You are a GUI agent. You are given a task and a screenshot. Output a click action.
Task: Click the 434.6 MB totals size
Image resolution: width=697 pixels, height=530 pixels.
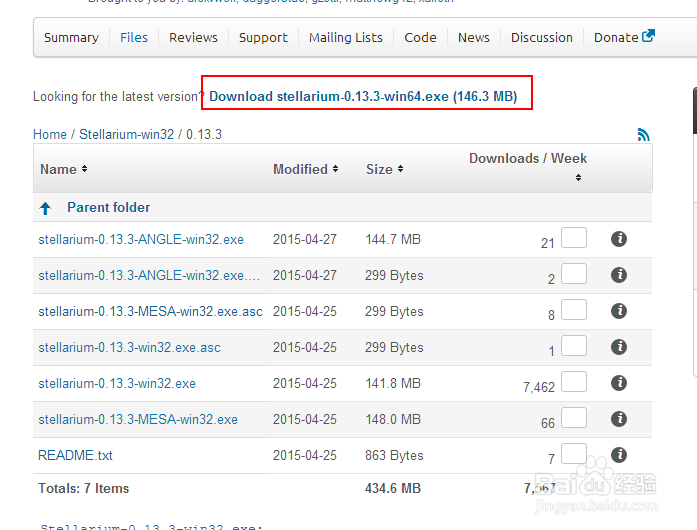(393, 489)
